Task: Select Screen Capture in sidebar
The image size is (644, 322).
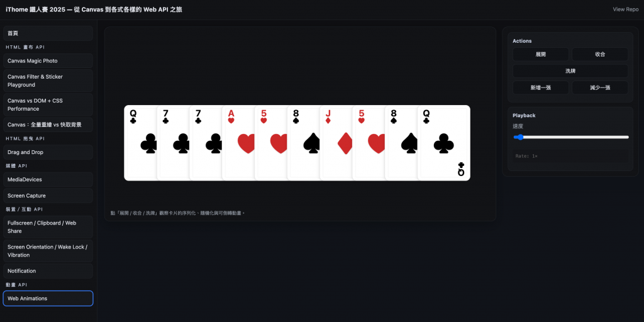Action: click(48, 196)
